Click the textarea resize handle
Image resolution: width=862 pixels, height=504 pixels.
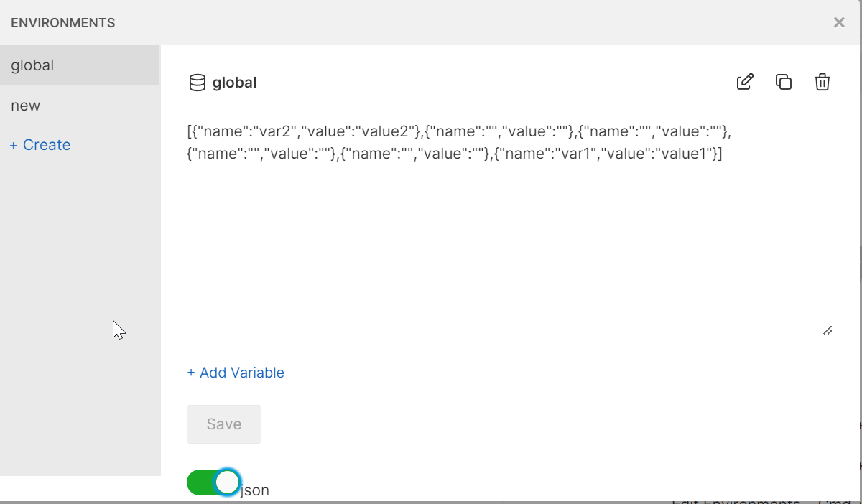pos(828,330)
